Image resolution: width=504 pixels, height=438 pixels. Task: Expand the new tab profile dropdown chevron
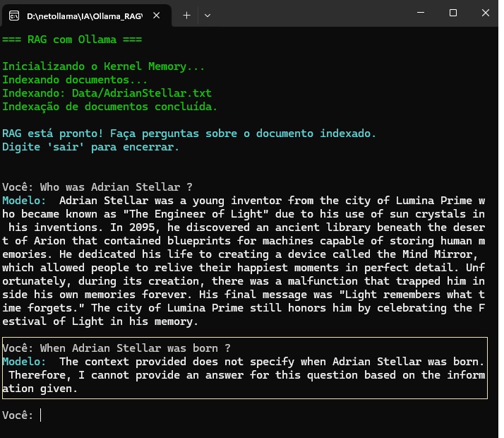[207, 15]
